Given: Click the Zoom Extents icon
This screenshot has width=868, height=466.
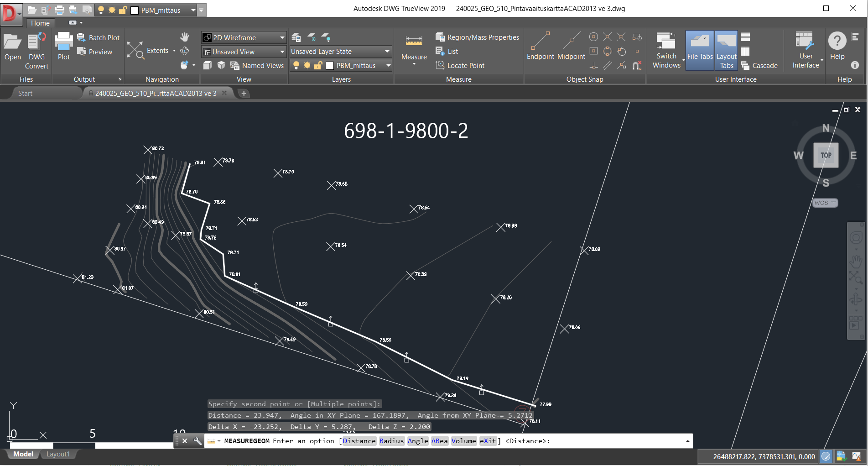Looking at the screenshot, I should tap(135, 50).
